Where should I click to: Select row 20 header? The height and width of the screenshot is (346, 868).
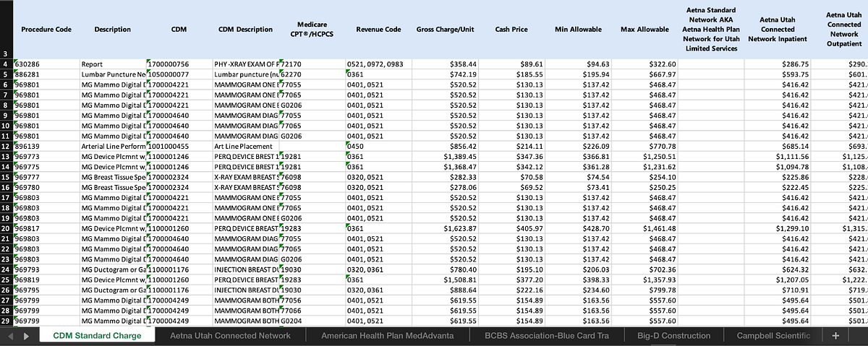point(6,227)
